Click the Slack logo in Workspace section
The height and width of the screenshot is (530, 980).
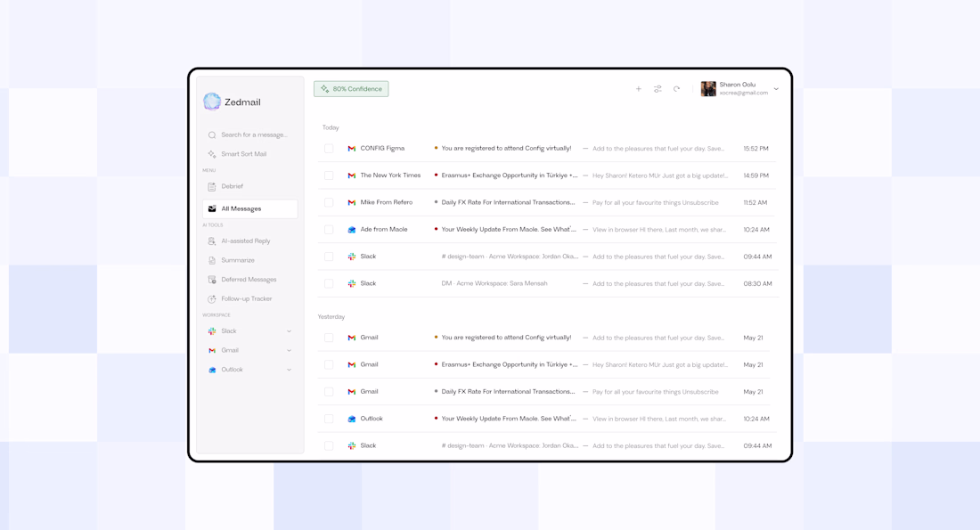(212, 331)
